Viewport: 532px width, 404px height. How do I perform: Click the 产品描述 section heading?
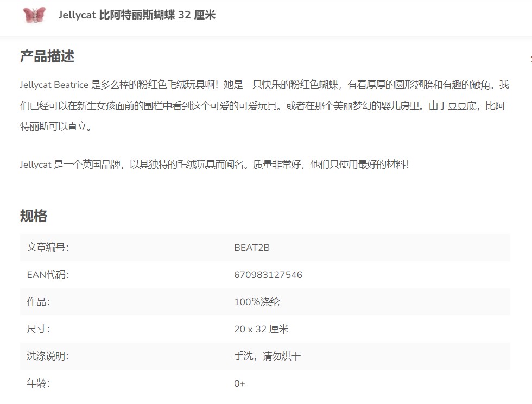[47, 56]
